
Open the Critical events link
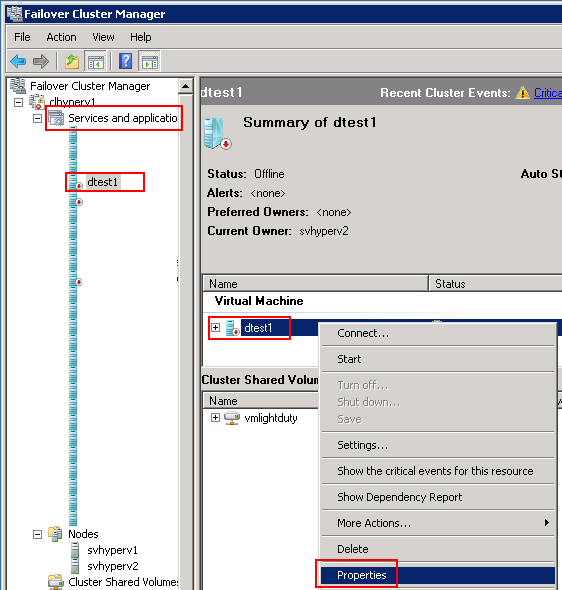(548, 93)
